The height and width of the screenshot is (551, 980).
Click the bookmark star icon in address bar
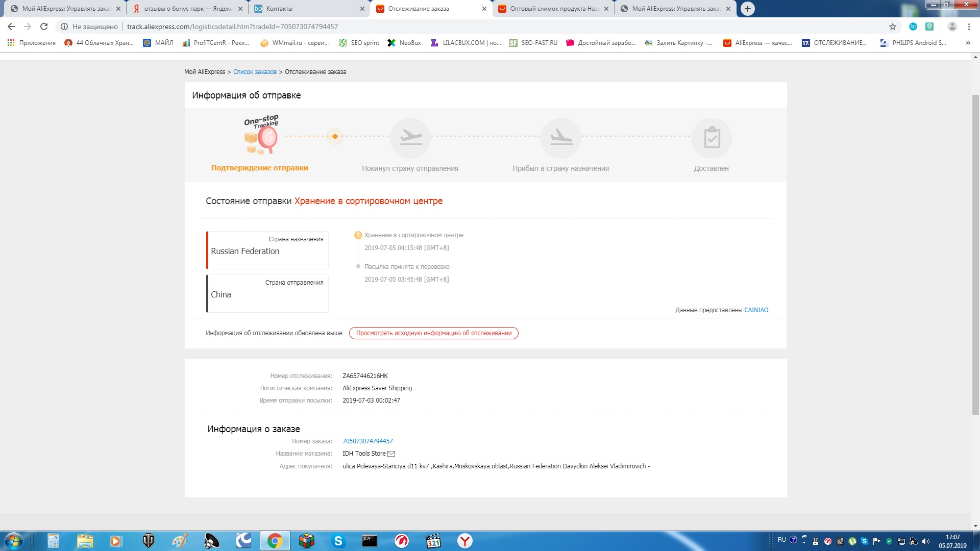point(892,27)
